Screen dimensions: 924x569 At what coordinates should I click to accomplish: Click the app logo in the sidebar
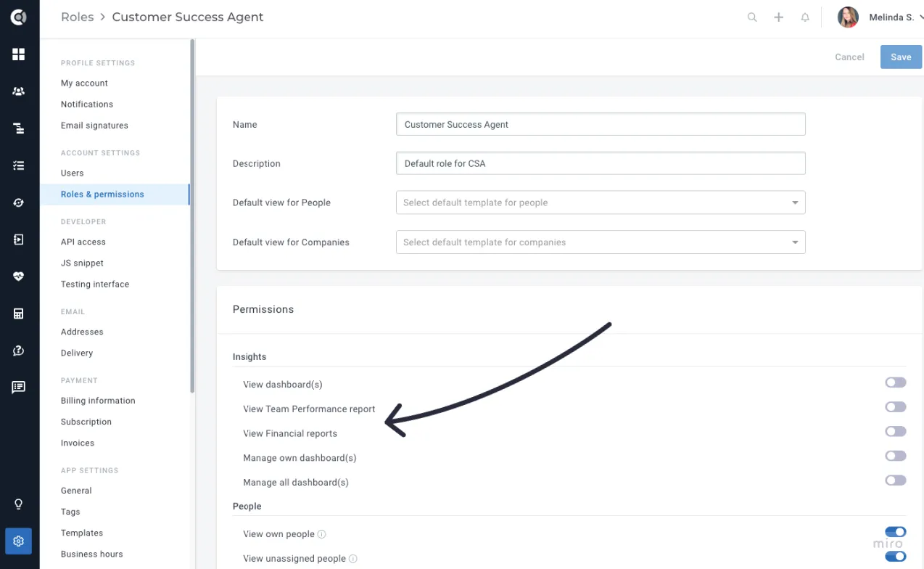[x=19, y=17]
